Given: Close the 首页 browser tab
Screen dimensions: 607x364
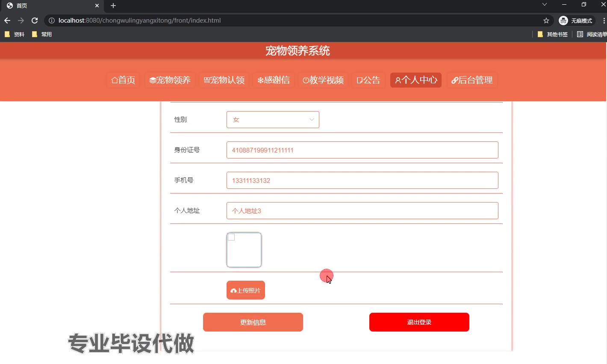Looking at the screenshot, I should point(97,6).
